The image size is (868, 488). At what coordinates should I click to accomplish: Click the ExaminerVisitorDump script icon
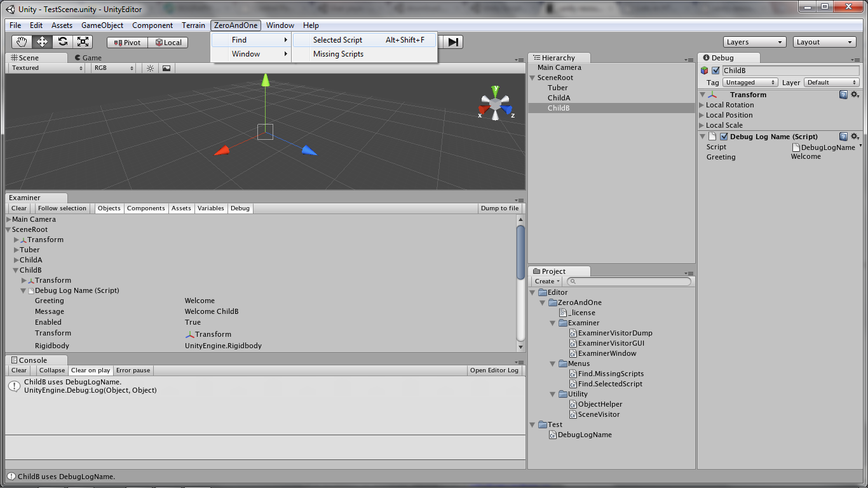click(x=573, y=333)
